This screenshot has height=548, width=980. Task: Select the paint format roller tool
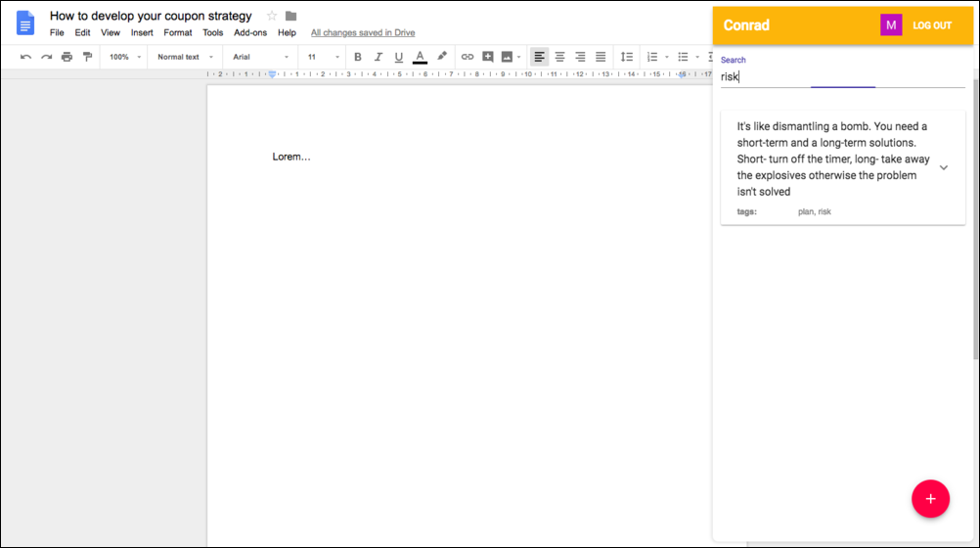click(87, 57)
